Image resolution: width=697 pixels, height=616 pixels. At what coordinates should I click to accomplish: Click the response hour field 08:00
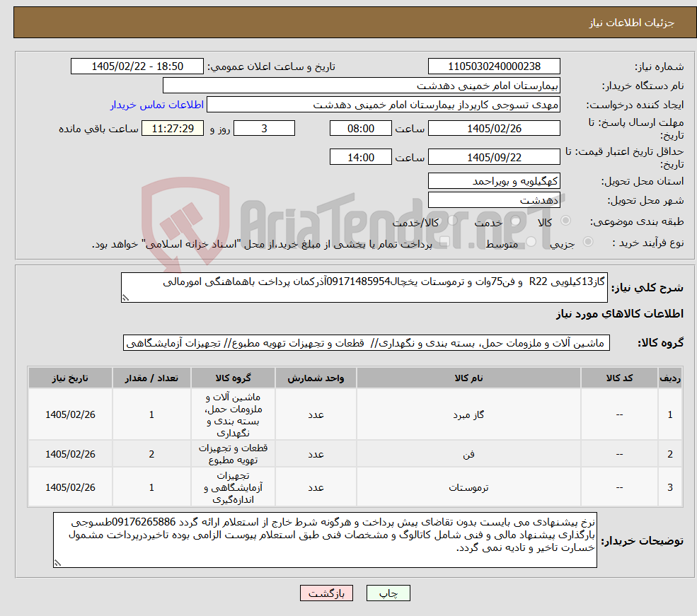coord(360,128)
